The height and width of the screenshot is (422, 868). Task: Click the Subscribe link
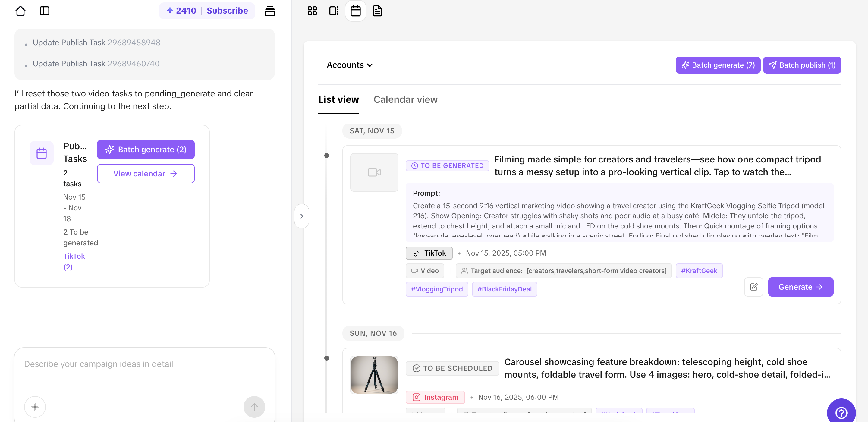[228, 11]
